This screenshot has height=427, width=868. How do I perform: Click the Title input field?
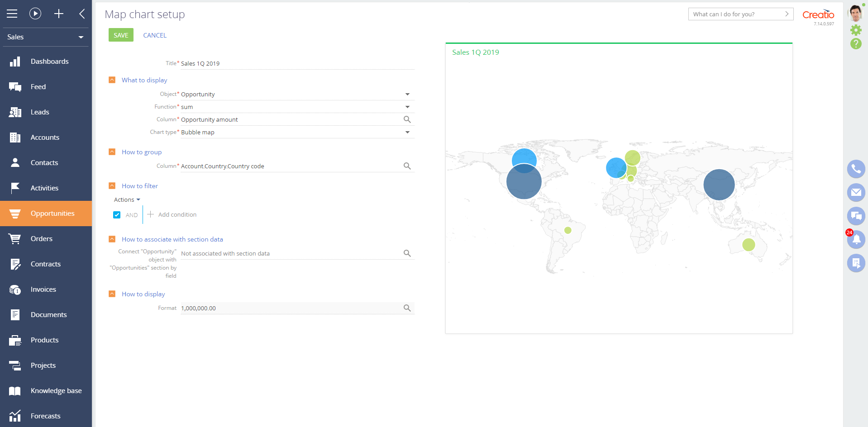[297, 64]
